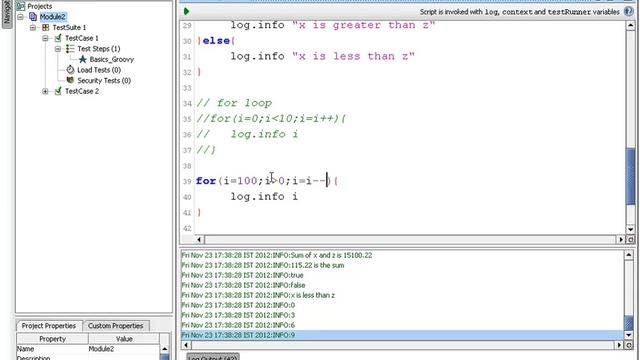Image resolution: width=640 pixels, height=360 pixels.
Task: Click the Basics_Groovy star icon
Action: pyautogui.click(x=83, y=59)
